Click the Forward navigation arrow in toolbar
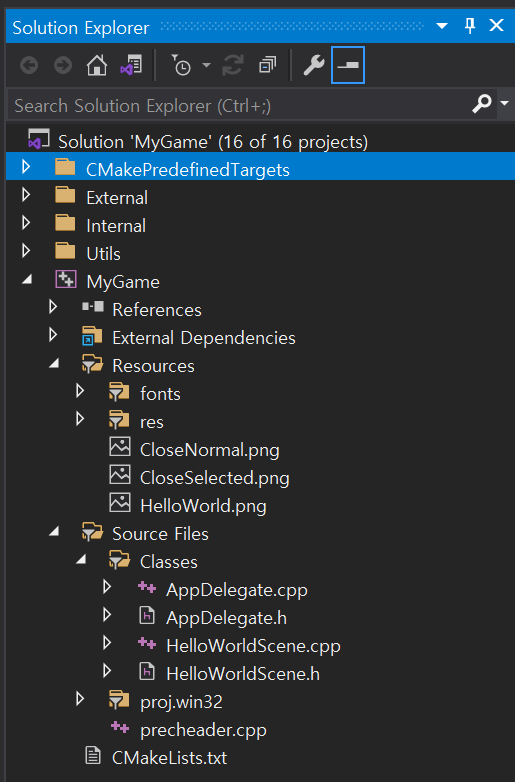The height and width of the screenshot is (782, 515). pos(63,65)
